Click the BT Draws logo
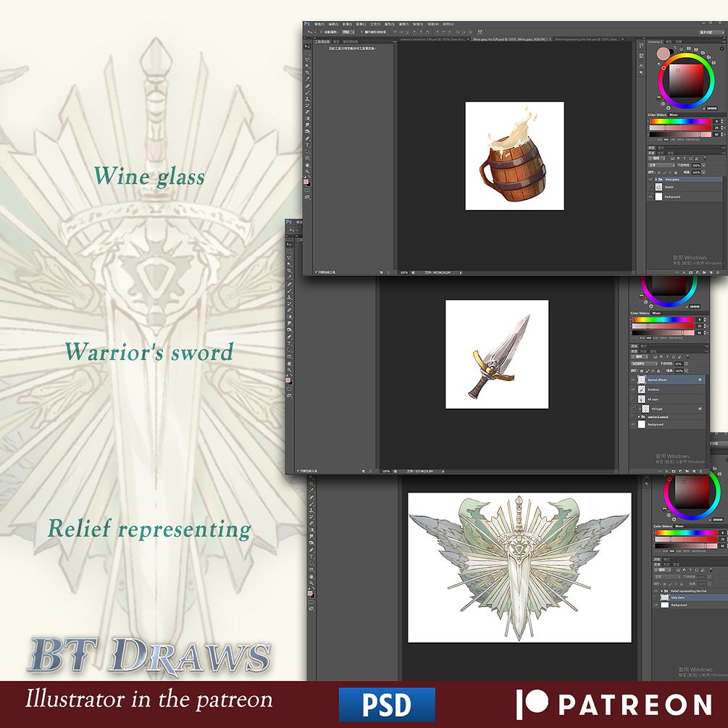The height and width of the screenshot is (728, 728). tap(149, 656)
